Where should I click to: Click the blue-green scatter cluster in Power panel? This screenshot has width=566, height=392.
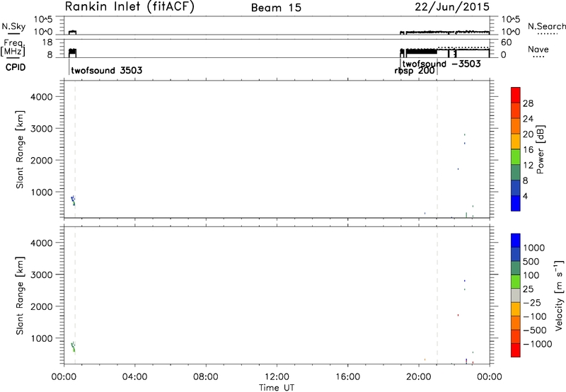point(73,201)
